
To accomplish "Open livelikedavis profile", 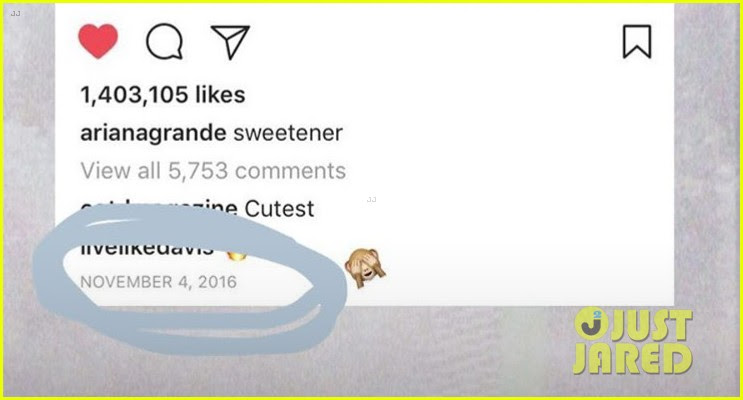I will 147,249.
